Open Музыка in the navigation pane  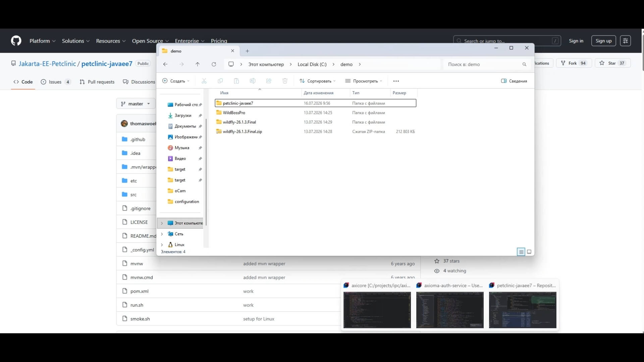182,148
